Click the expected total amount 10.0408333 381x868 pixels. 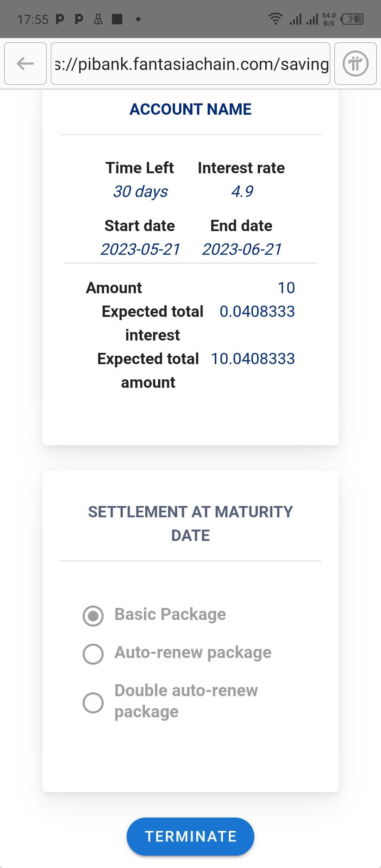pos(253,359)
